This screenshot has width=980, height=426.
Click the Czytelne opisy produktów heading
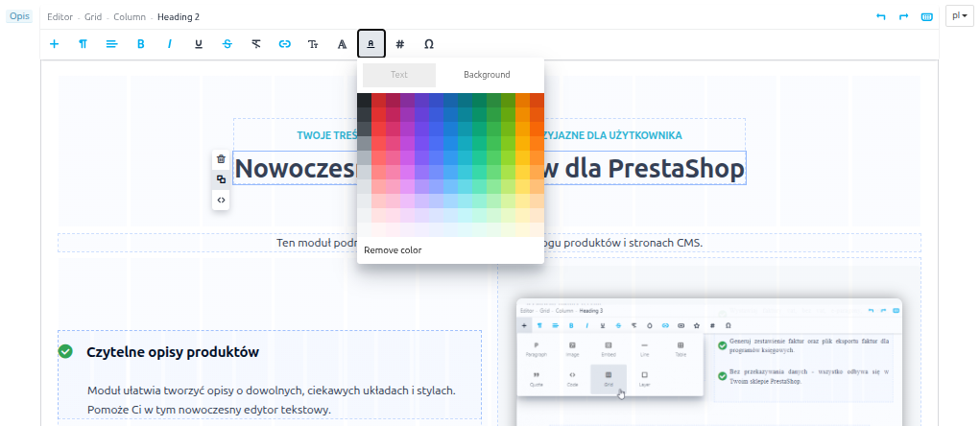173,352
